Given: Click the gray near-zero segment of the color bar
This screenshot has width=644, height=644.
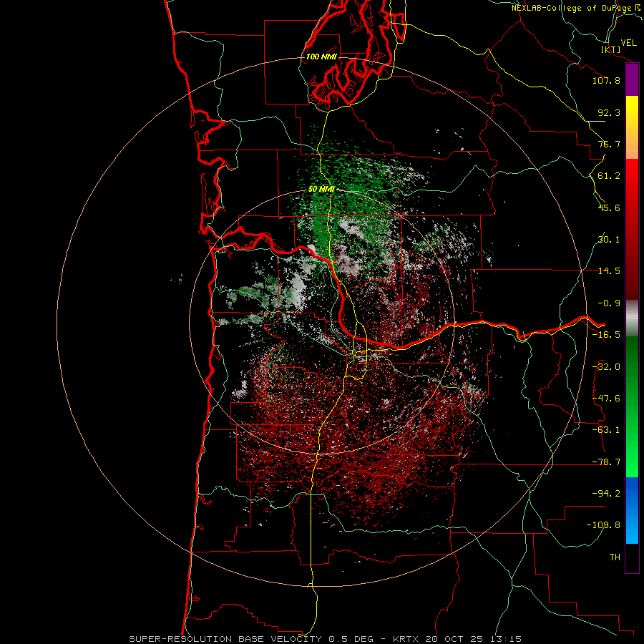Looking at the screenshot, I should (x=632, y=318).
